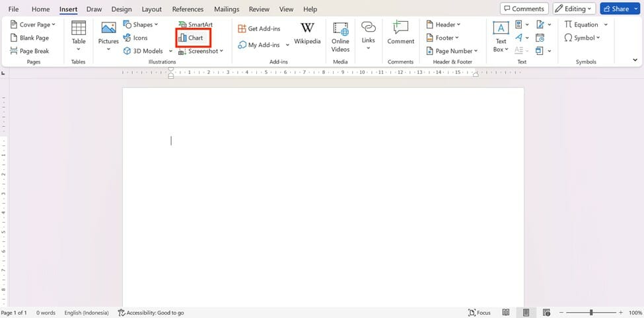
Task: Click the Table grid icon
Action: pyautogui.click(x=79, y=28)
